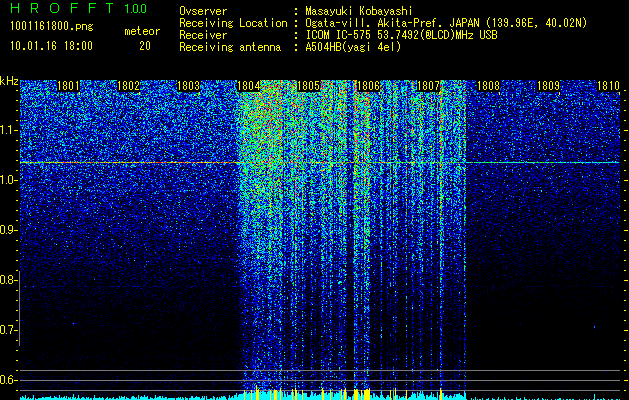Click the 0.7 frequency axis label
Screen dimensions: 629x400
[x=9, y=330]
